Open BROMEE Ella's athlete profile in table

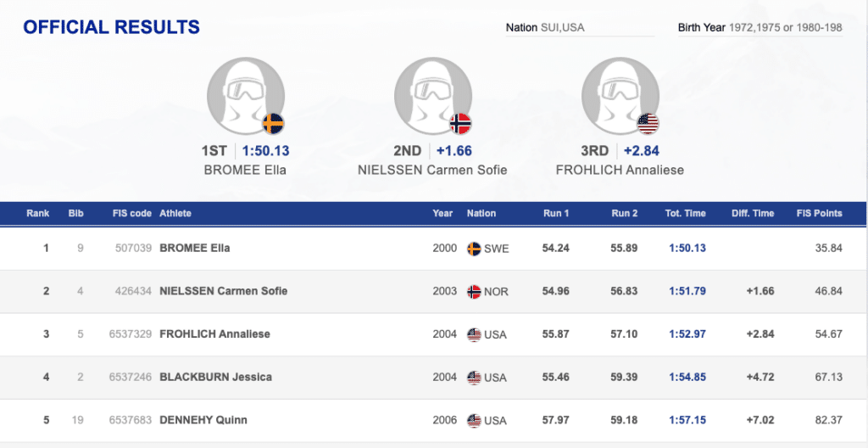tap(194, 249)
